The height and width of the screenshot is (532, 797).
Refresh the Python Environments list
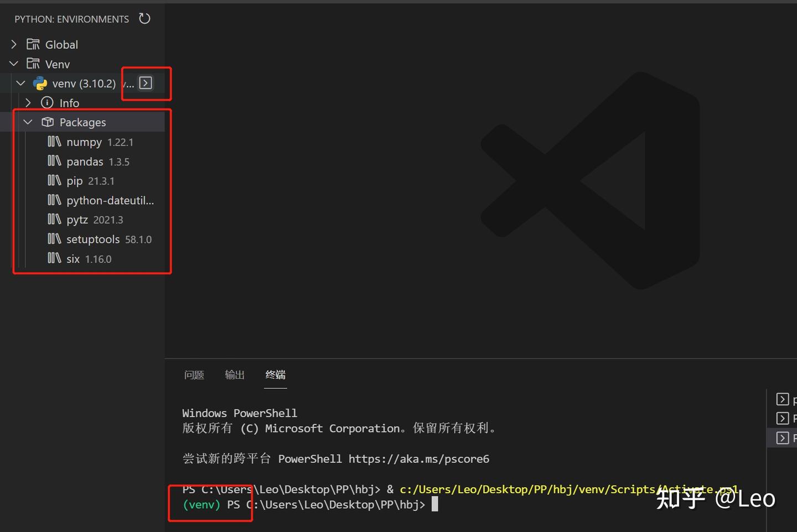coord(144,18)
